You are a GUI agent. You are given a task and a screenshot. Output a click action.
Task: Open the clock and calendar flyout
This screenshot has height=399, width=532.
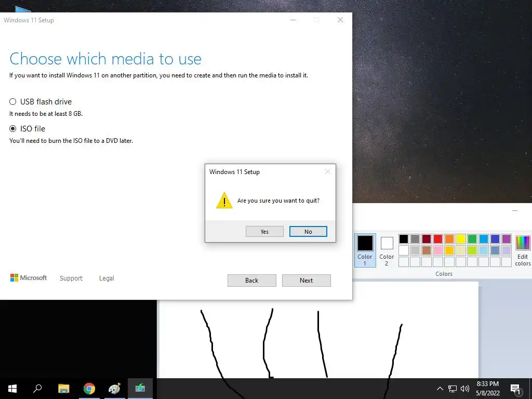(x=487, y=389)
